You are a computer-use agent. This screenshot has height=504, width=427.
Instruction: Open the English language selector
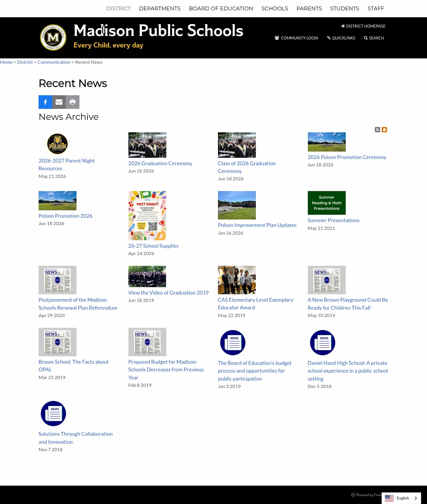401,498
